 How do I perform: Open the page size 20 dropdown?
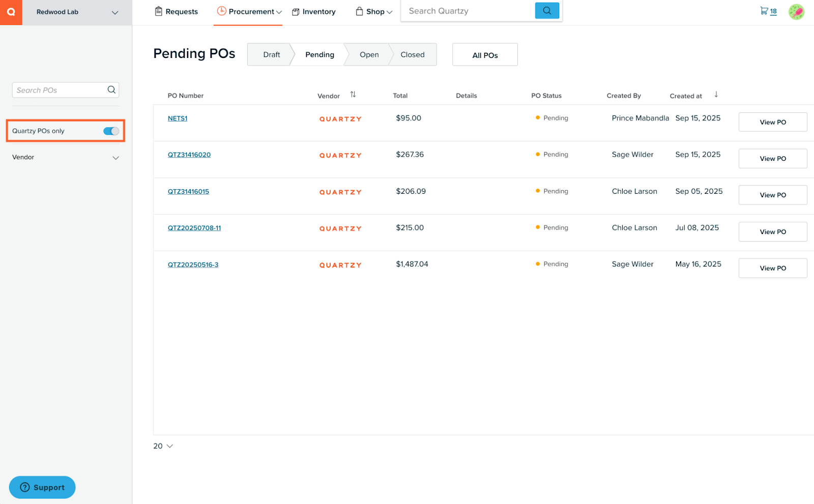162,446
